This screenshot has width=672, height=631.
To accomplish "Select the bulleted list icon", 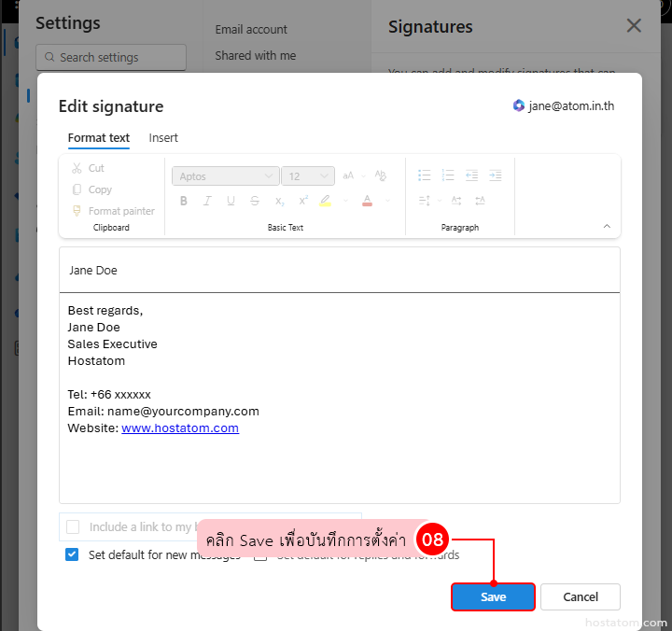I will click(x=425, y=175).
